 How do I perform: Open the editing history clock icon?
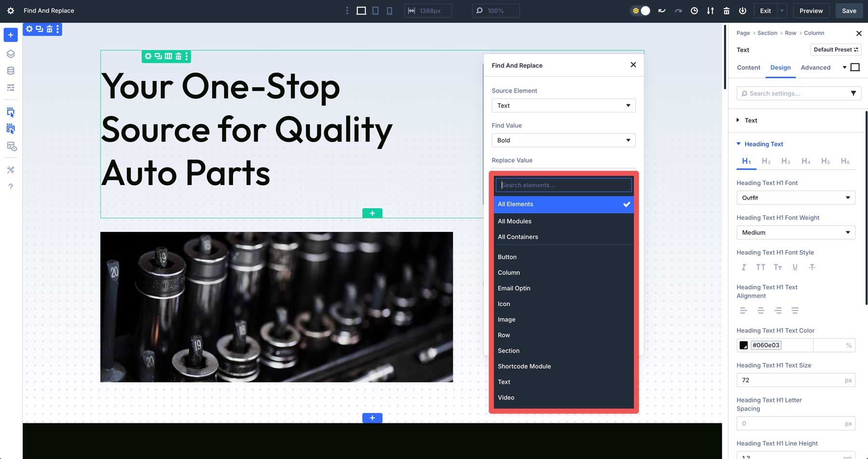pos(694,11)
